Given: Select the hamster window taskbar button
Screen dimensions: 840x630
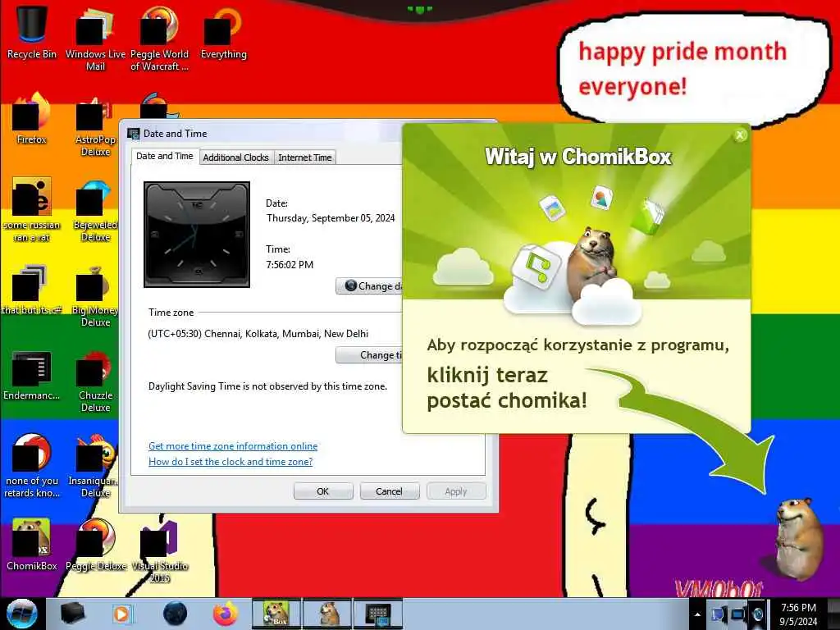Looking at the screenshot, I should pos(327,614).
